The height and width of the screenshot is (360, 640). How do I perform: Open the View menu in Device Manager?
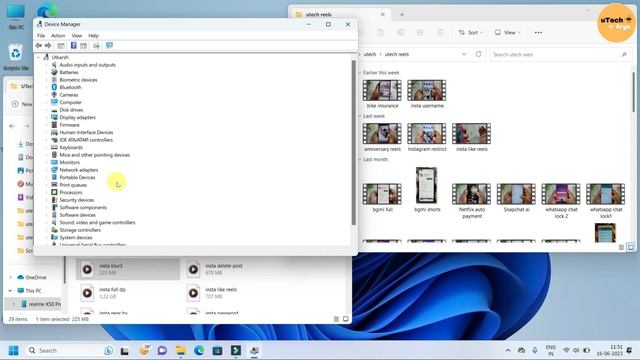[77, 36]
